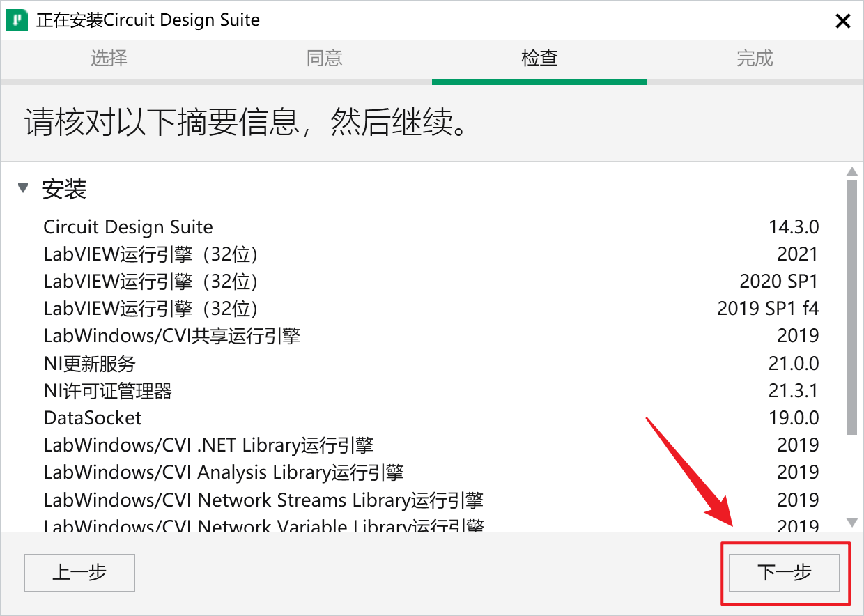Click the scrollbar down arrow
Screen dimensions: 864x616
(851, 522)
